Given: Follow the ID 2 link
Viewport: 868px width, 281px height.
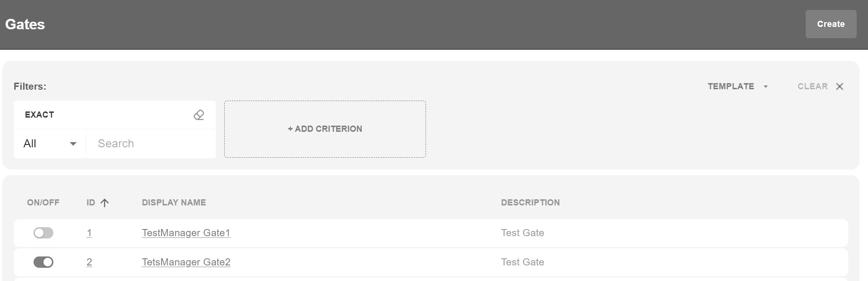Looking at the screenshot, I should click(89, 262).
